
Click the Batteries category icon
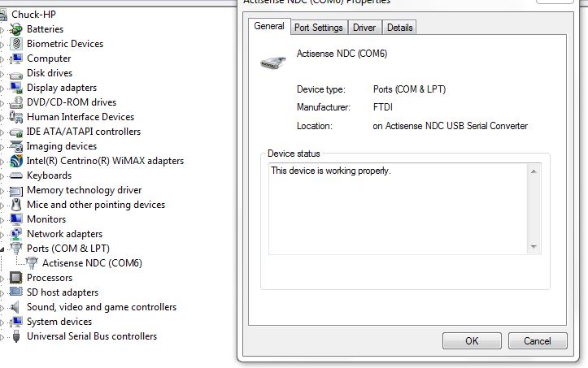15,29
